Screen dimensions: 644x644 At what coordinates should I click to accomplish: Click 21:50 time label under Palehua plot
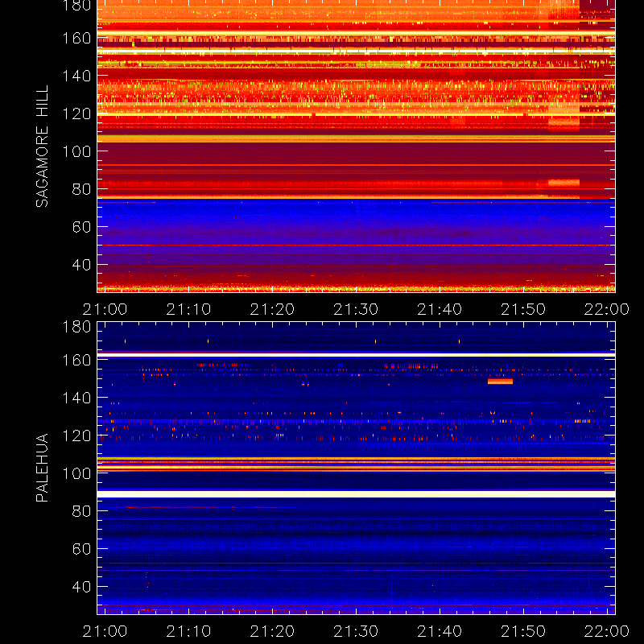523,631
